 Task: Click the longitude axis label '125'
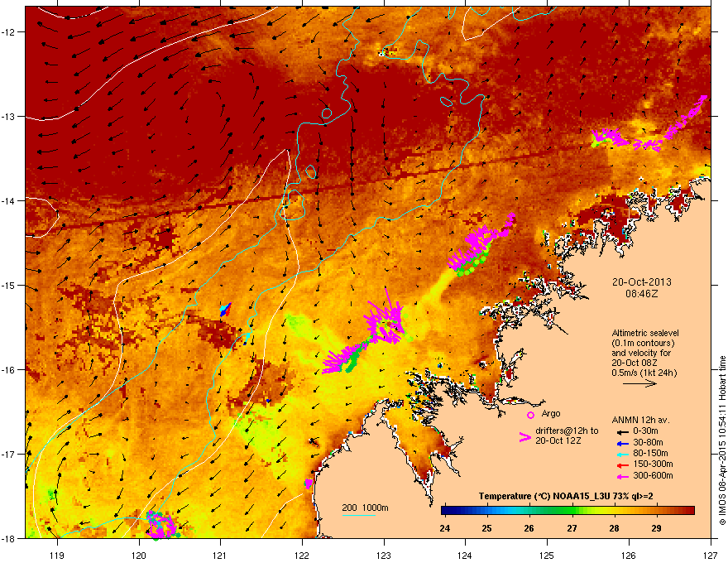tap(547, 555)
